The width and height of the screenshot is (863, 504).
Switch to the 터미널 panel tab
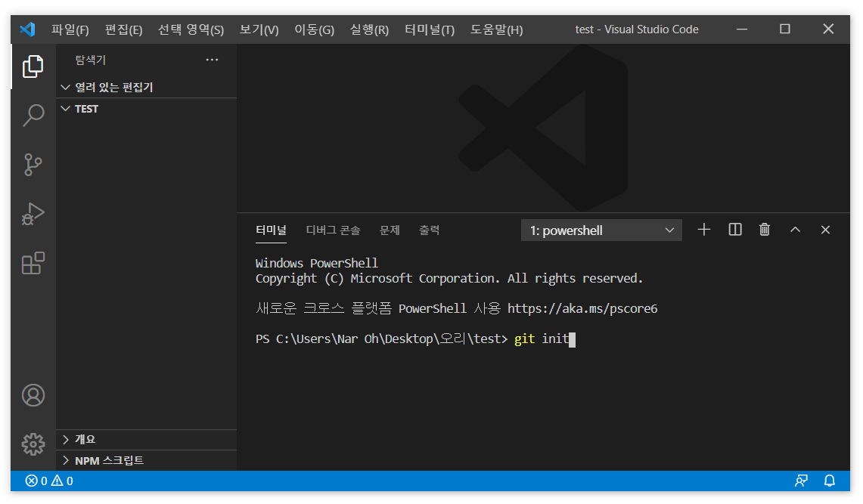click(x=271, y=230)
